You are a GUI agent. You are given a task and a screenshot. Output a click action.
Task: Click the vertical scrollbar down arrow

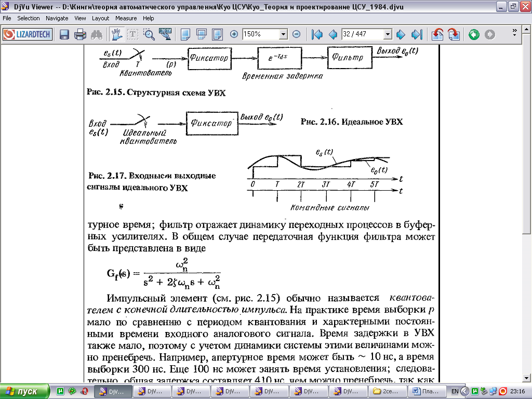tap(527, 378)
